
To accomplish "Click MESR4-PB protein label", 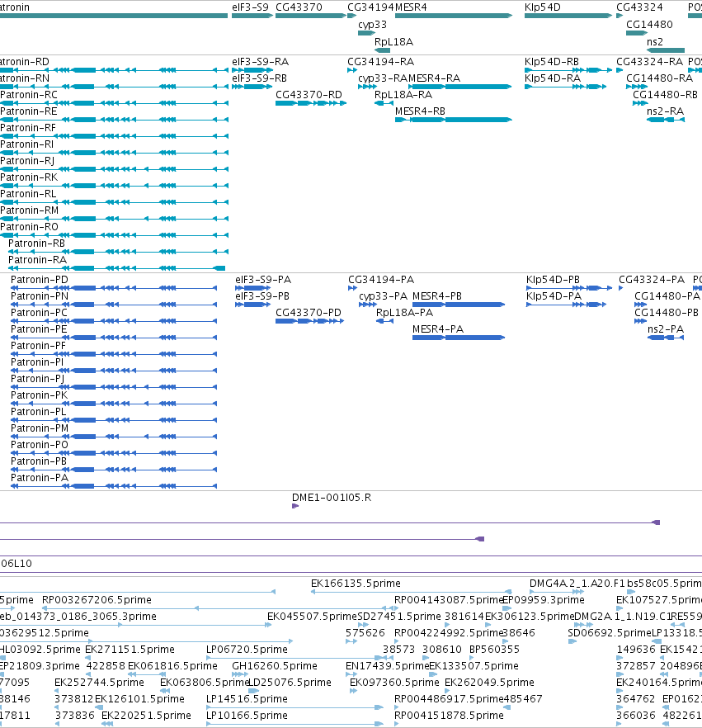I will tap(437, 296).
